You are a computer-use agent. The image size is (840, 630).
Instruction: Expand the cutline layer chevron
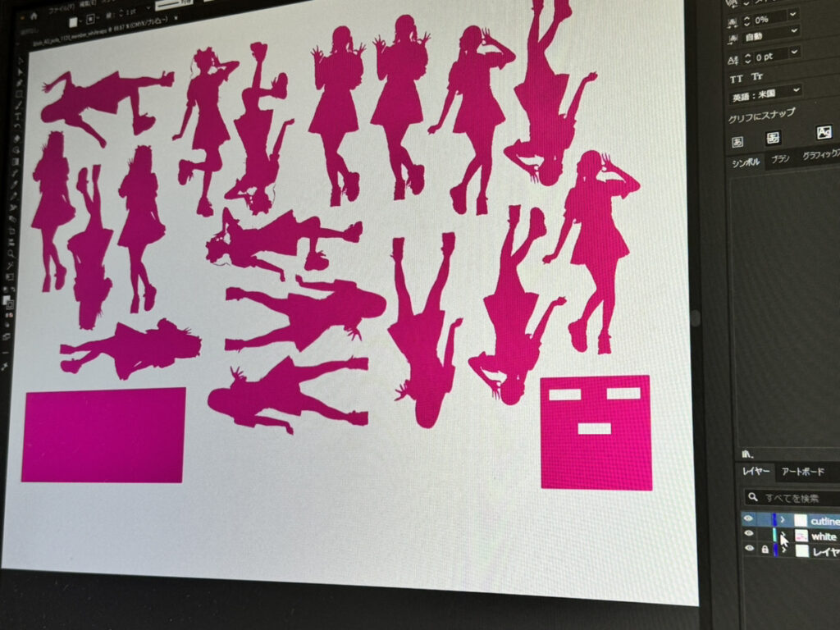click(783, 520)
